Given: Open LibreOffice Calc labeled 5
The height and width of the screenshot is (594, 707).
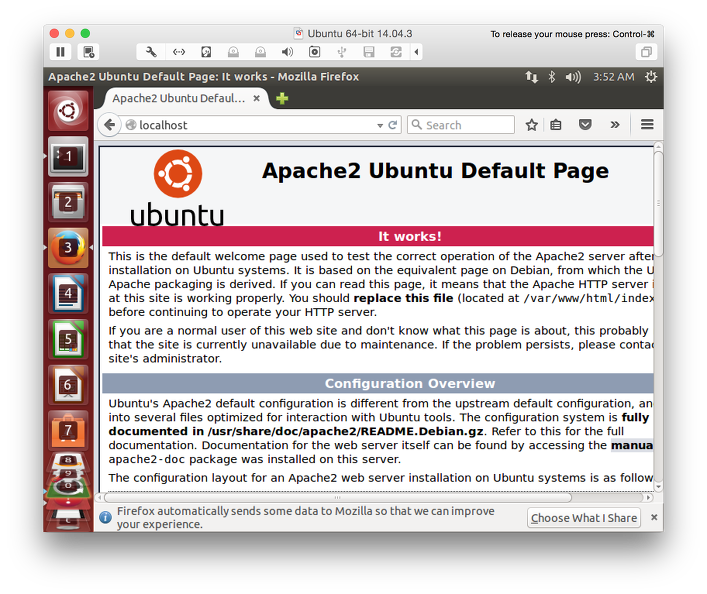Looking at the screenshot, I should click(68, 339).
